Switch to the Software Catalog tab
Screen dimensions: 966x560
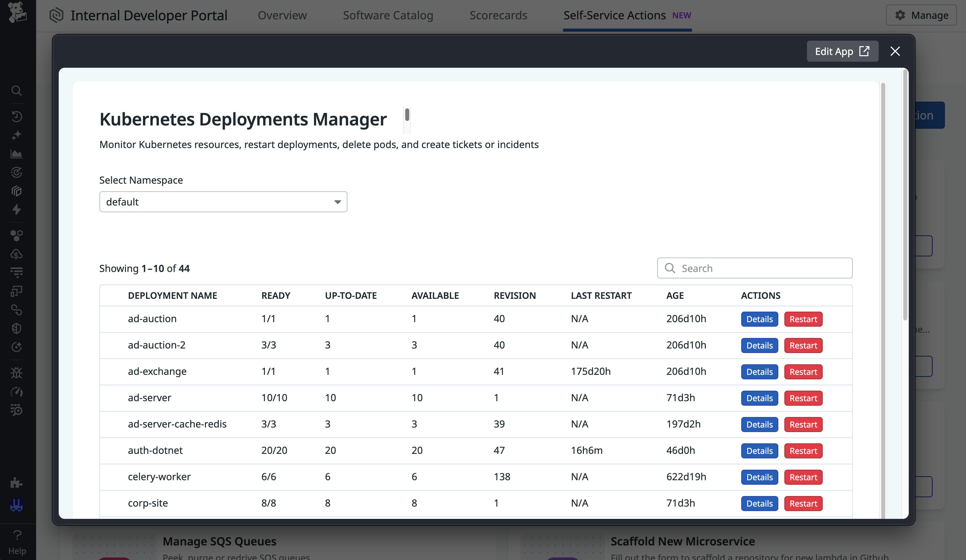coord(388,15)
